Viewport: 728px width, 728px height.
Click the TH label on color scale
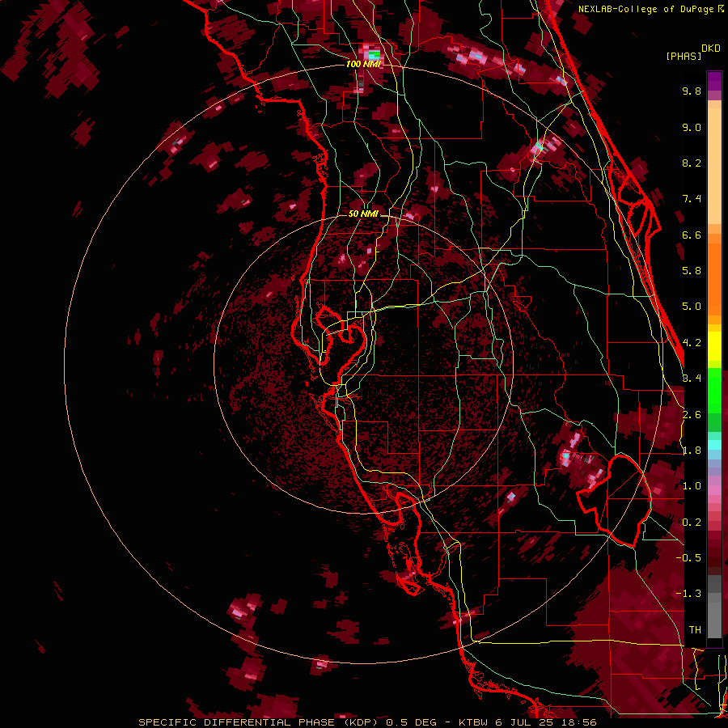[695, 630]
